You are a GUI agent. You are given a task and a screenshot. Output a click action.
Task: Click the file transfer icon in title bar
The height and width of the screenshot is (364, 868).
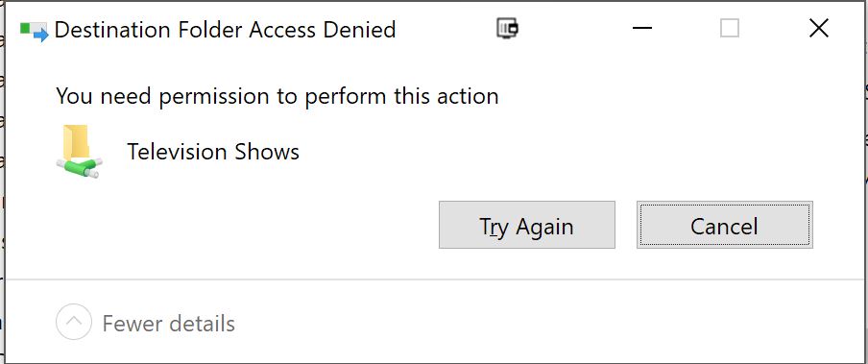pyautogui.click(x=35, y=31)
